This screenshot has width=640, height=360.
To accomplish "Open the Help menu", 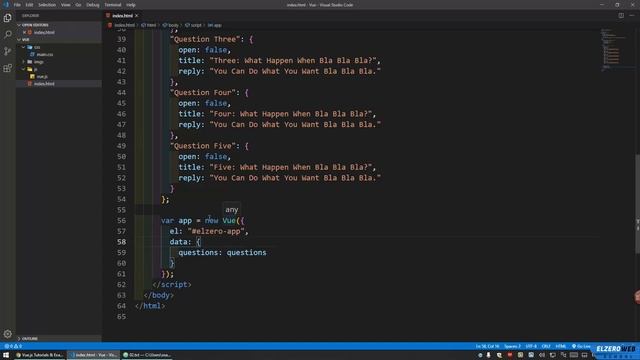I will pyautogui.click(x=131, y=5).
